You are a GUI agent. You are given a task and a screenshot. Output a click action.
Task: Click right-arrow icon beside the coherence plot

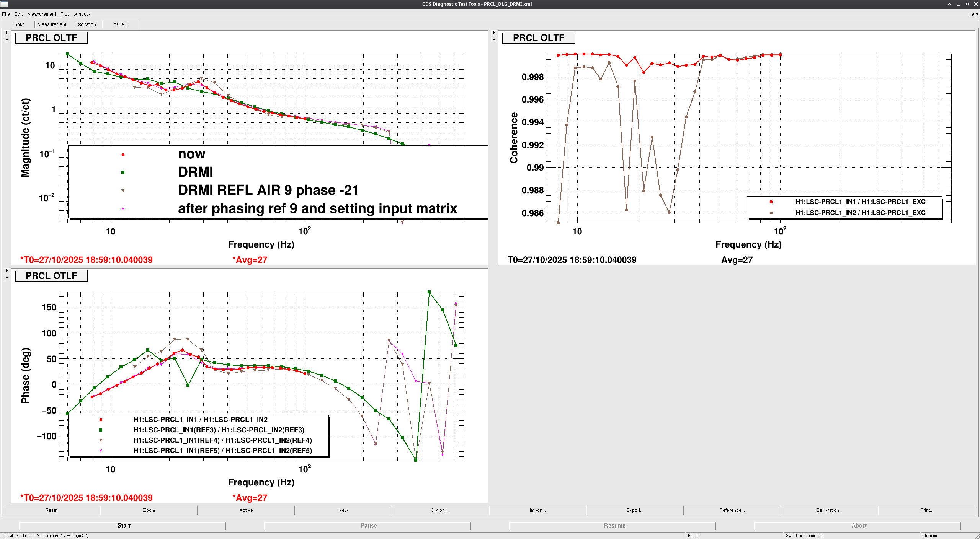[494, 33]
